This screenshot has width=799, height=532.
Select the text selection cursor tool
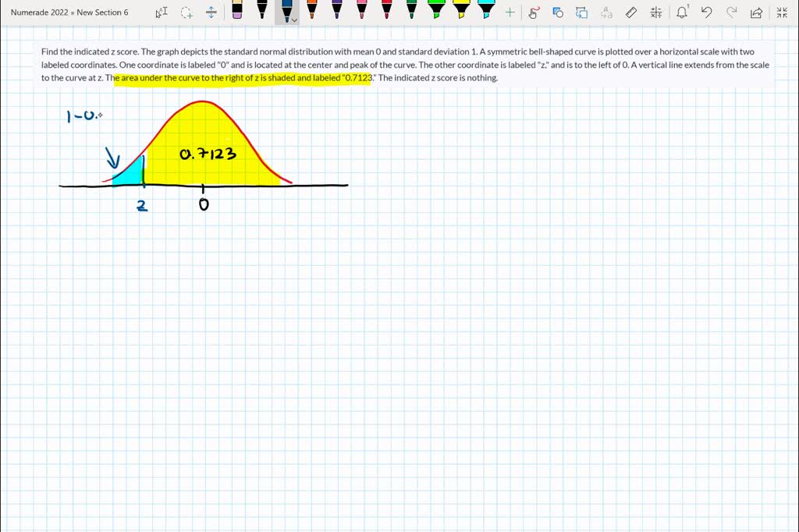(163, 12)
